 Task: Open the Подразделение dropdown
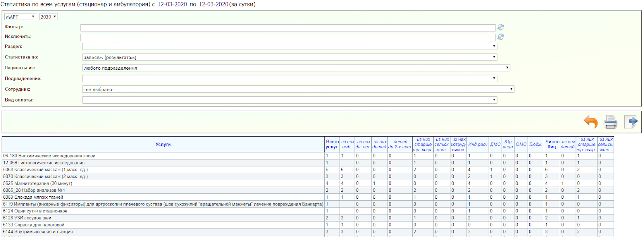coord(289,79)
